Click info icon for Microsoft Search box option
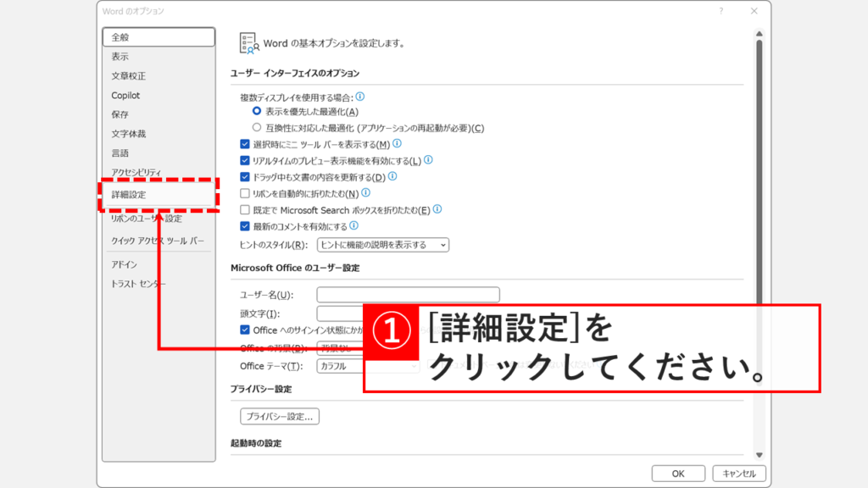The image size is (868, 488). (437, 208)
